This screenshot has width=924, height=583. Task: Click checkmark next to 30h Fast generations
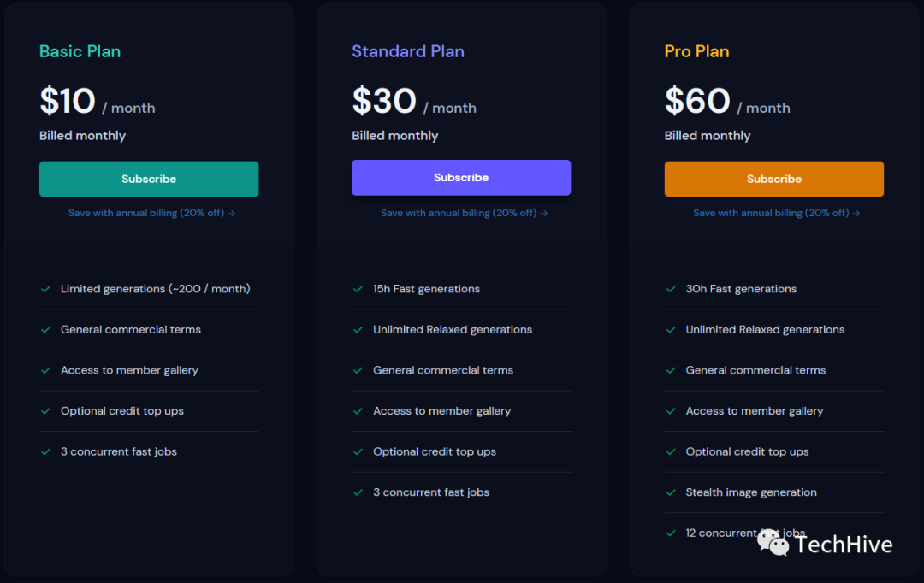[x=671, y=289]
